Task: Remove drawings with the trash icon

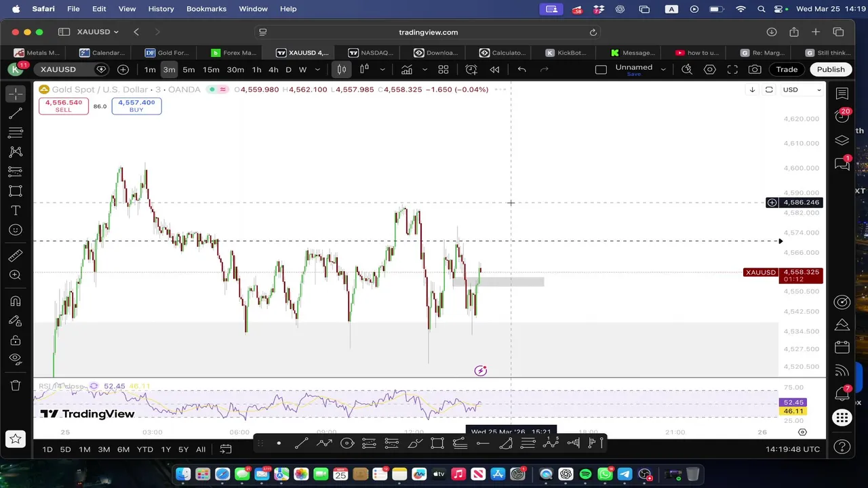Action: coord(16,386)
